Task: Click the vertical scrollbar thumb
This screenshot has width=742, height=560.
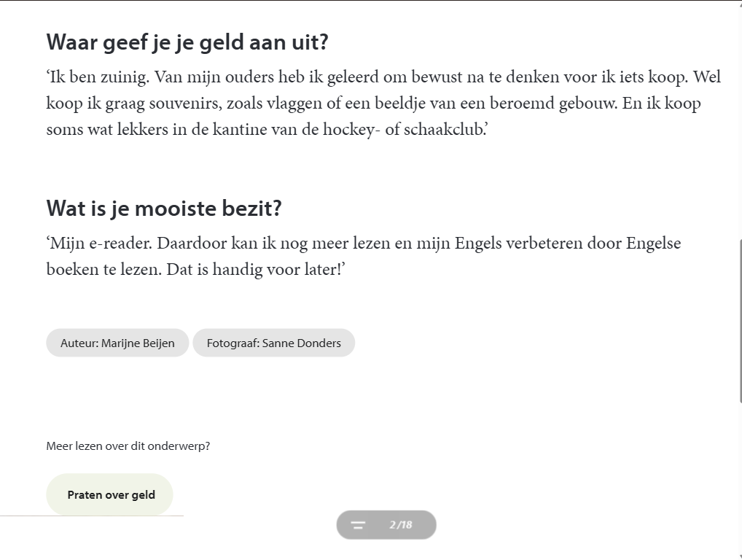Action: pos(740,322)
